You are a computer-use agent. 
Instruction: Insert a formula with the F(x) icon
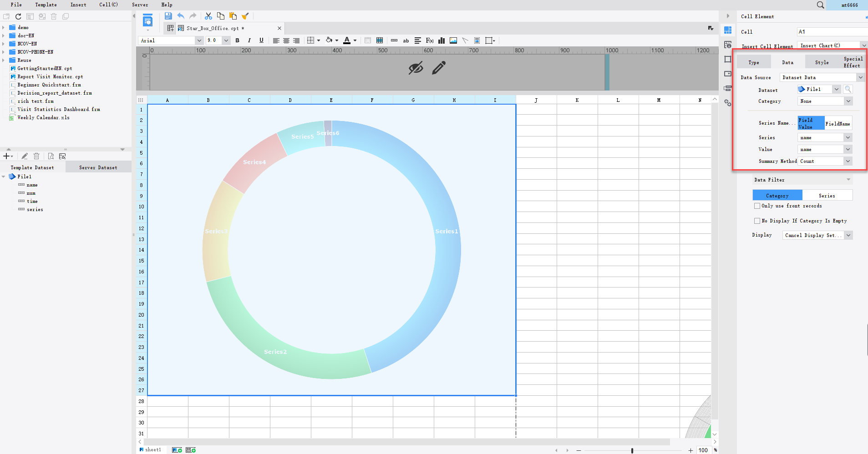[x=429, y=40]
